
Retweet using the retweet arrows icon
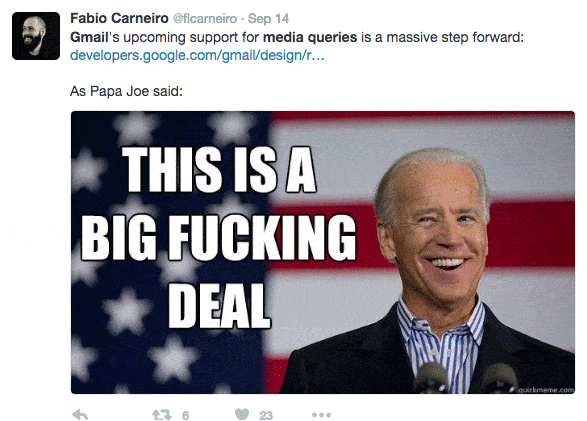click(162, 415)
